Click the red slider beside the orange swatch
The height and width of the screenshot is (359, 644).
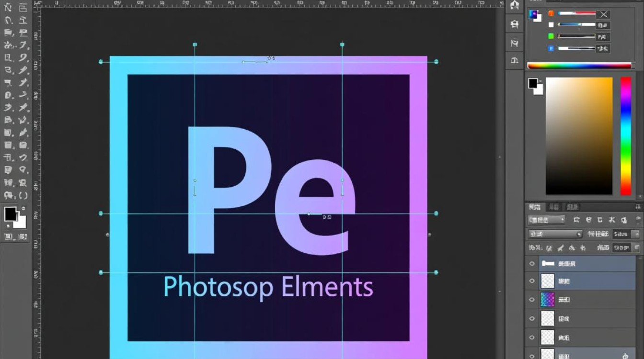[x=577, y=13]
